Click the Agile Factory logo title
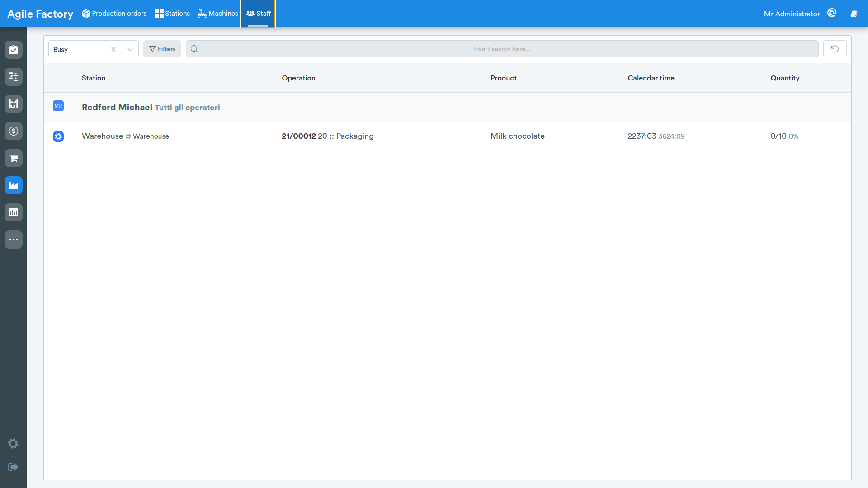868x488 pixels. coord(40,14)
